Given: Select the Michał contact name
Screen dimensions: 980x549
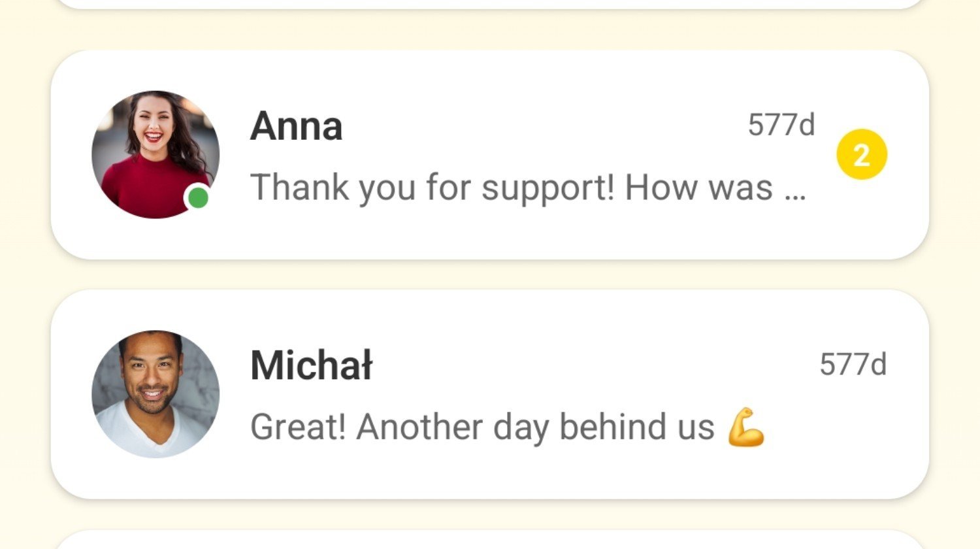Looking at the screenshot, I should click(x=311, y=365).
